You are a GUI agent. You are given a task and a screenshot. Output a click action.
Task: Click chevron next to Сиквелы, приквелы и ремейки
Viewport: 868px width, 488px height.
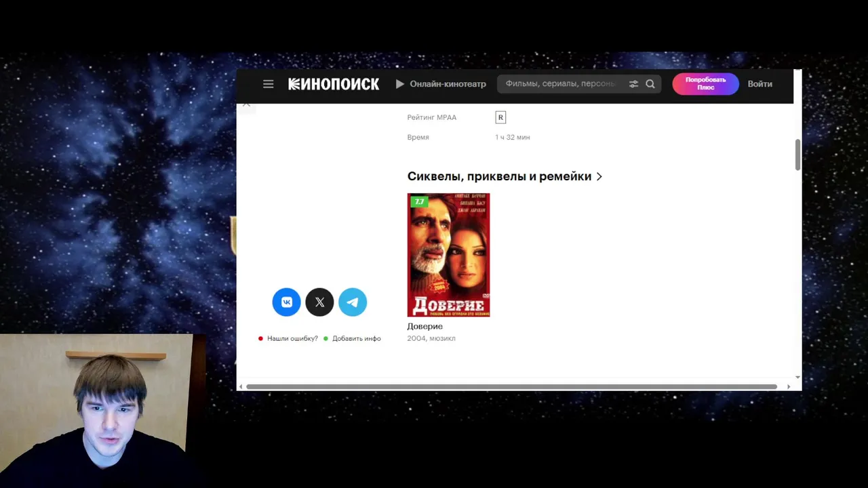599,176
